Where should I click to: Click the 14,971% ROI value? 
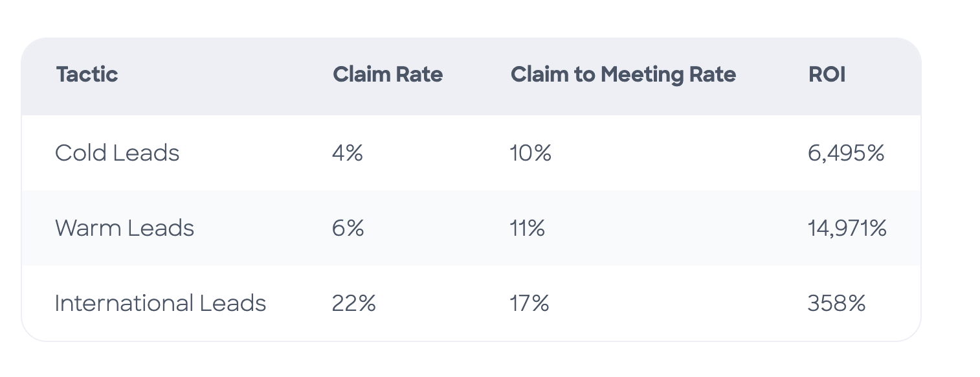pyautogui.click(x=847, y=228)
